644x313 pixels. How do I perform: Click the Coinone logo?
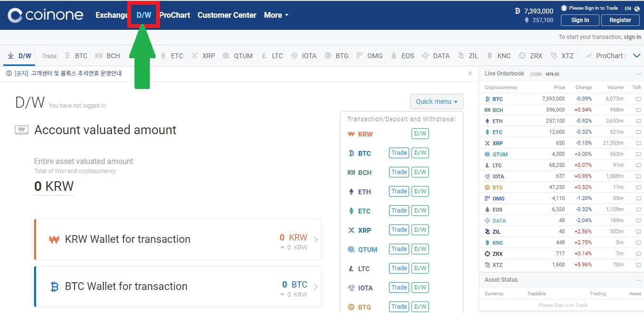coord(46,15)
